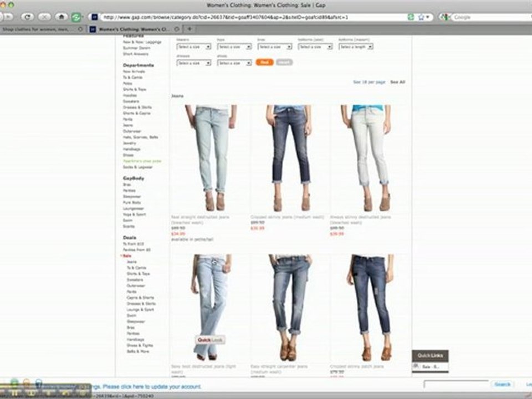Open the shoes 'Select a size' dropdown
Screen dimensions: 532x399
pyautogui.click(x=234, y=63)
